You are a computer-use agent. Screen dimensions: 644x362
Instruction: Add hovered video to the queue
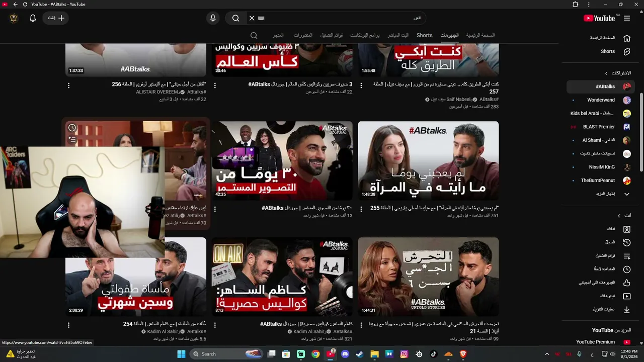pos(72,140)
